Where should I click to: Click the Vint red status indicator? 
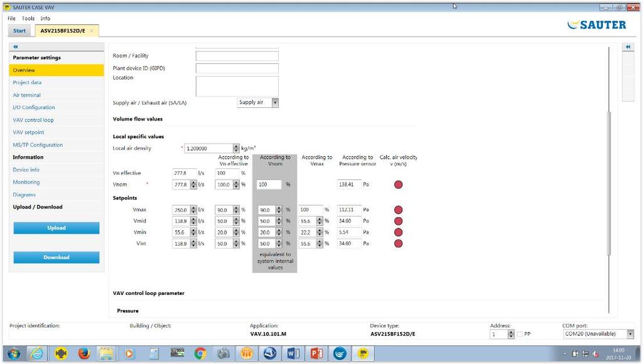click(398, 244)
